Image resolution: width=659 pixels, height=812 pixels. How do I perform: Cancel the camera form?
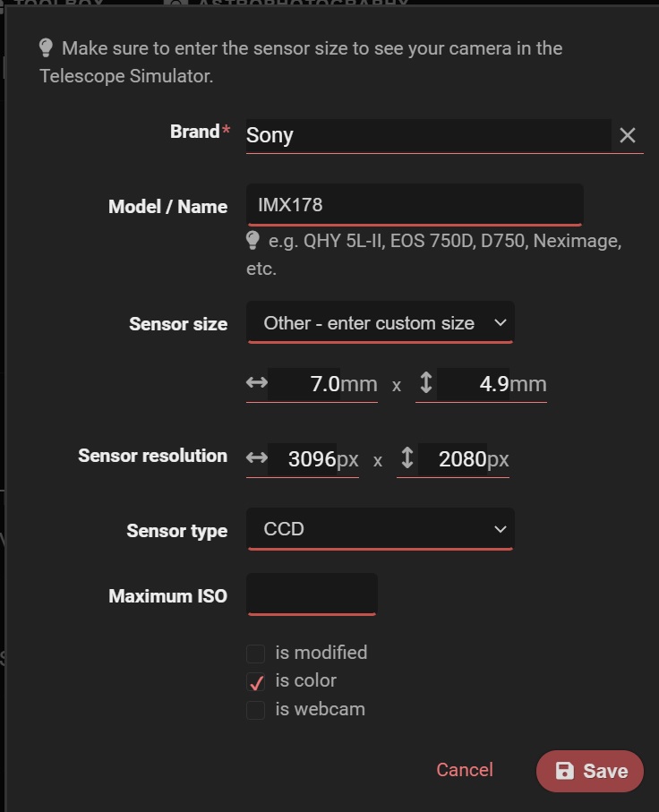(x=464, y=770)
